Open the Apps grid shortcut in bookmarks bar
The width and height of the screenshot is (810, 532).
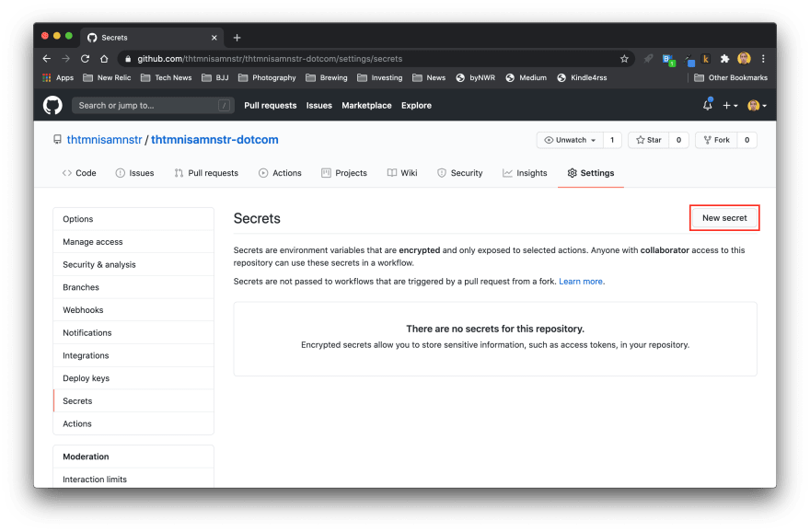57,78
